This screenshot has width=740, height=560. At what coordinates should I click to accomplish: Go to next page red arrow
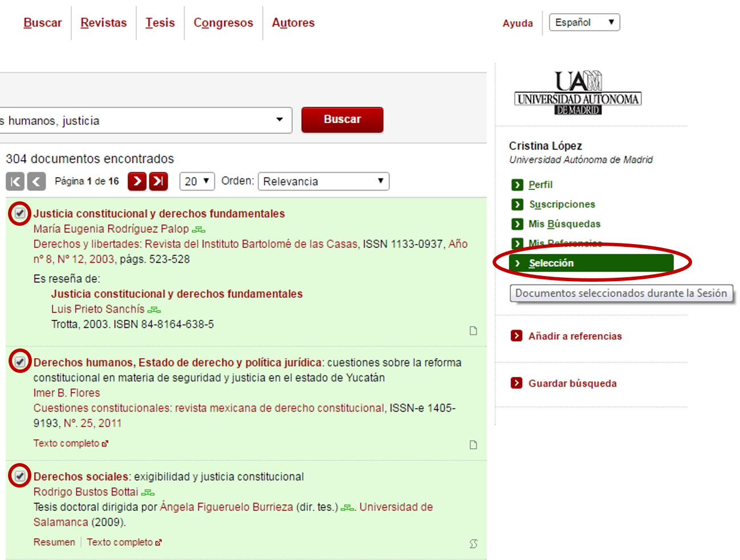click(x=137, y=181)
